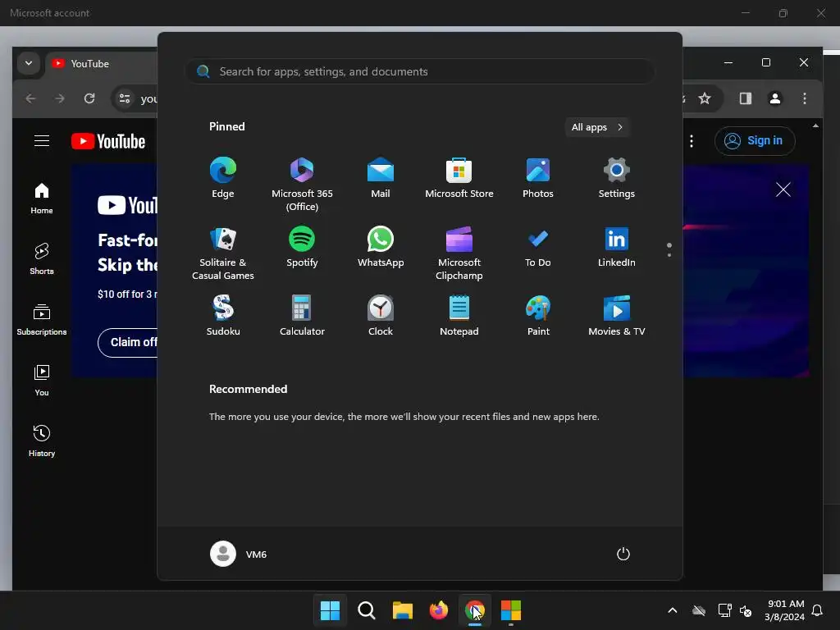The width and height of the screenshot is (840, 630).
Task: Launch Calculator
Action: click(302, 316)
